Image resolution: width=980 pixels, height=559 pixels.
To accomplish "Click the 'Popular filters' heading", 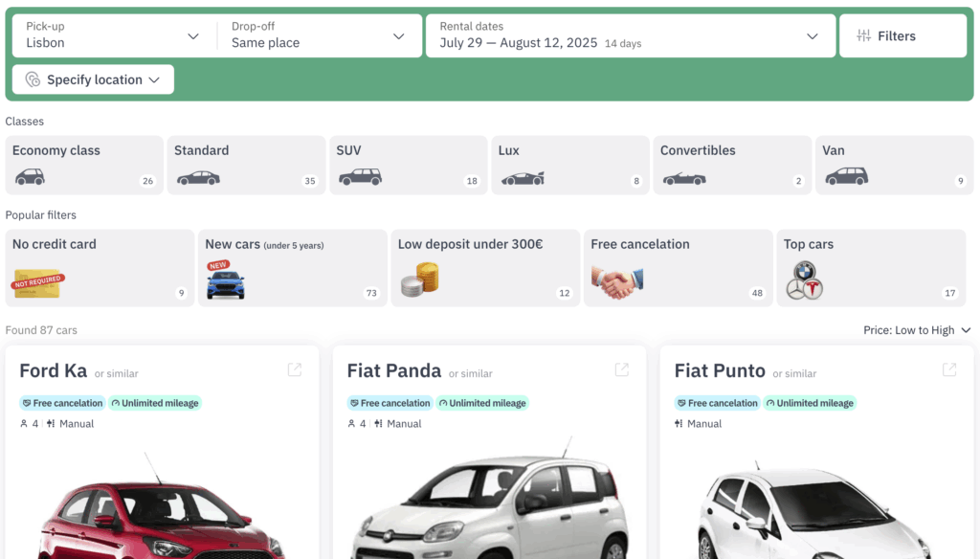I will click(40, 215).
